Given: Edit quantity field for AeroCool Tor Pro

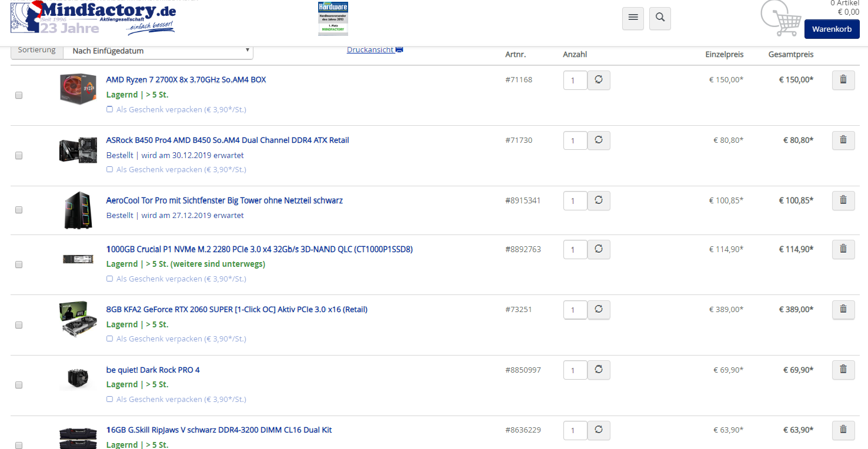Looking at the screenshot, I should pos(575,201).
